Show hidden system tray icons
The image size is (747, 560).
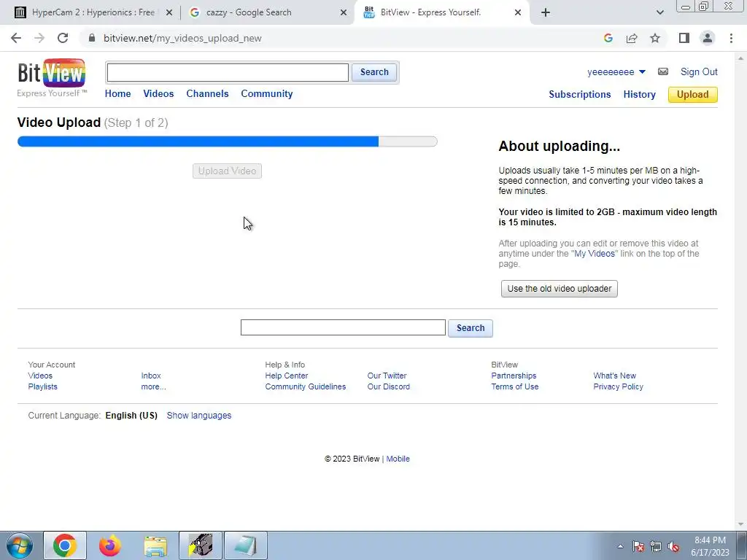(620, 546)
